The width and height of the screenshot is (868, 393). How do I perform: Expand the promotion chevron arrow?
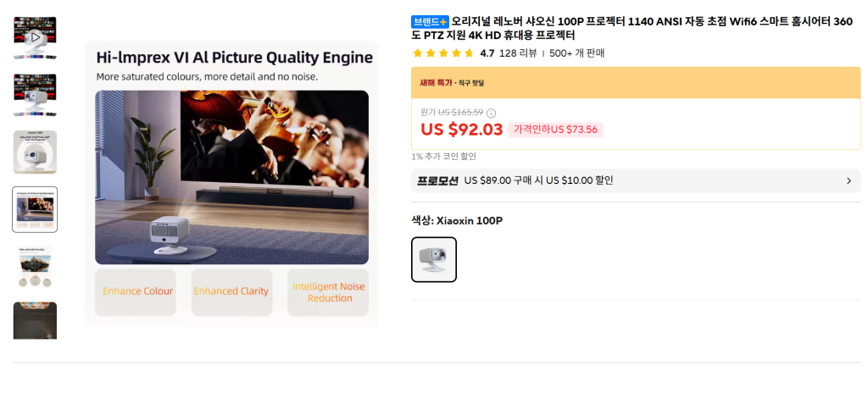[849, 181]
